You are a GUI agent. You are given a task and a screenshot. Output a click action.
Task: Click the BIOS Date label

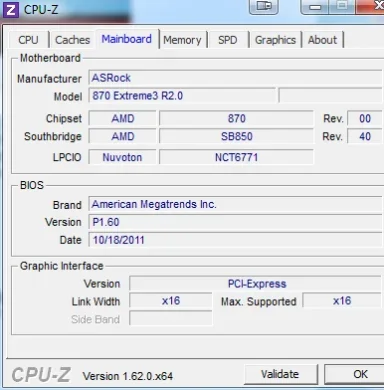(70, 240)
